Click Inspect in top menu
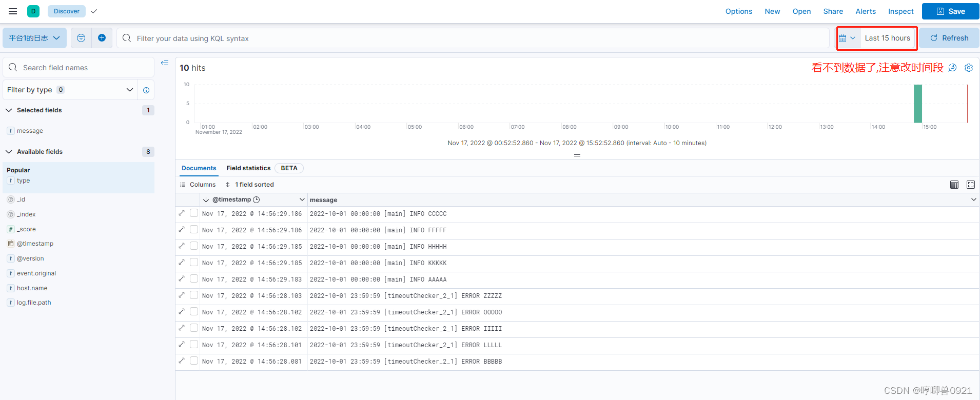This screenshot has height=400, width=980. point(901,11)
